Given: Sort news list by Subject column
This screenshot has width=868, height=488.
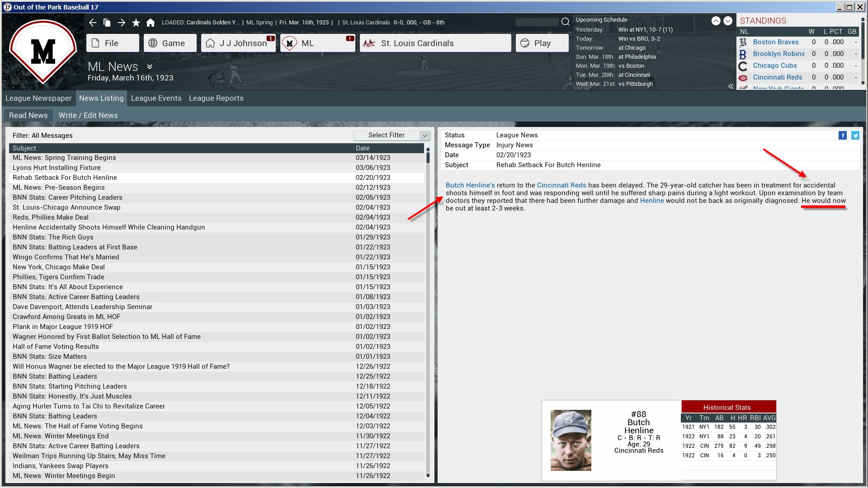Looking at the screenshot, I should coord(181,148).
